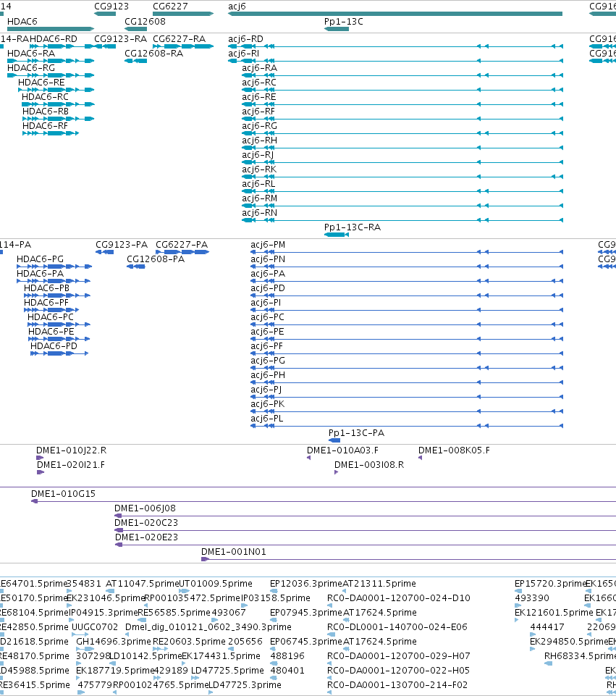Click the acj6 gene span bar
Image resolution: width=616 pixels, height=696 pixels.
[x=395, y=14]
